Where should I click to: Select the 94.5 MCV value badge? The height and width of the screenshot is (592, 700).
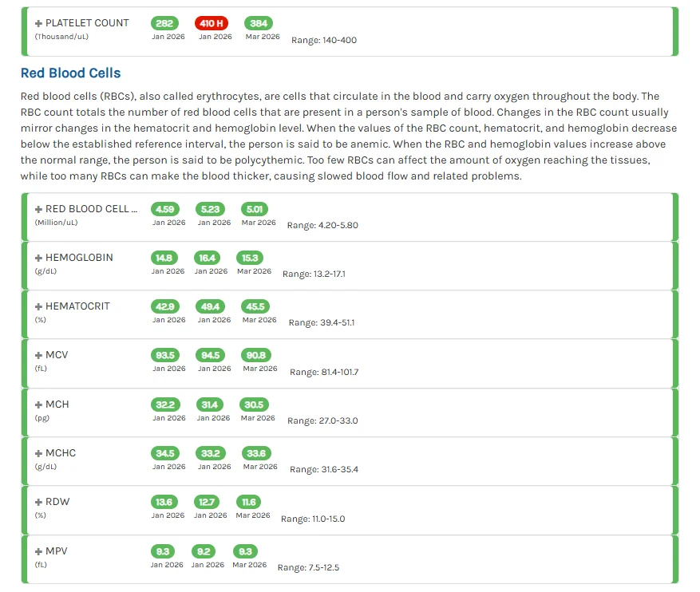point(210,355)
